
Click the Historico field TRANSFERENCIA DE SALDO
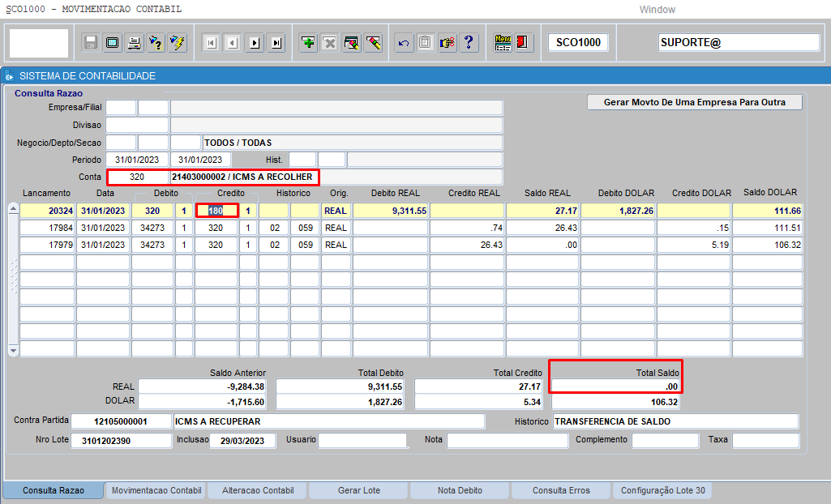[x=675, y=421]
